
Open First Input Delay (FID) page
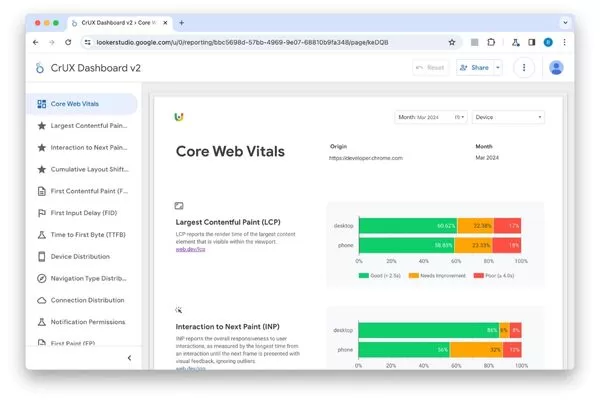pyautogui.click(x=82, y=213)
